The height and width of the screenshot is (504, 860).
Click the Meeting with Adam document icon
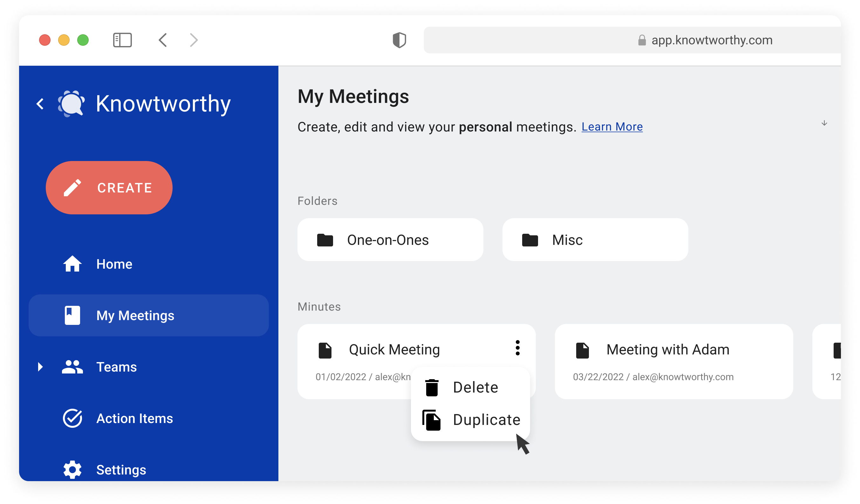pos(583,351)
